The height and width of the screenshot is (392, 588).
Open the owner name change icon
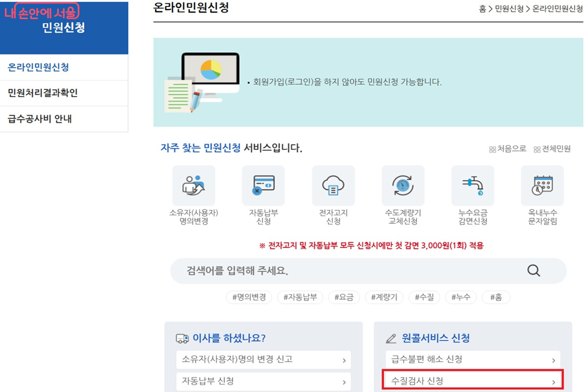tap(194, 185)
